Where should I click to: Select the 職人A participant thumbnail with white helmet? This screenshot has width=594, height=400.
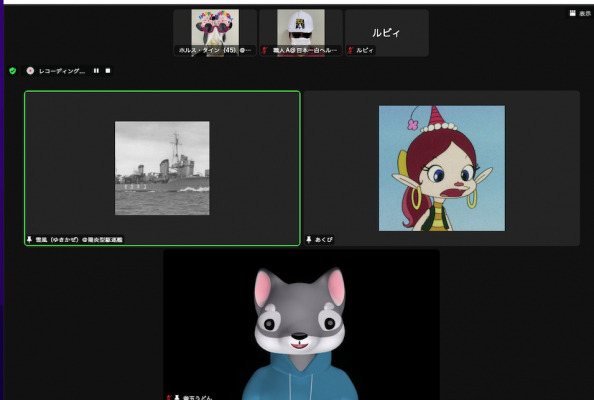(x=301, y=33)
